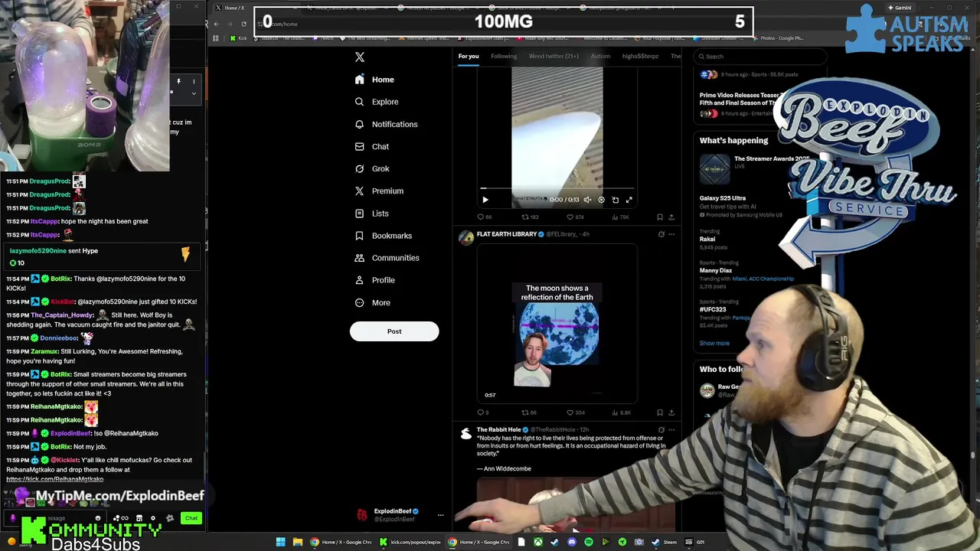Open Lists in X sidebar
The image size is (980, 551).
click(x=372, y=214)
